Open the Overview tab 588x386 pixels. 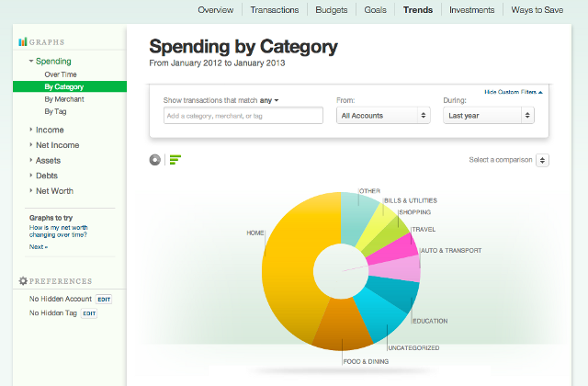click(x=216, y=10)
